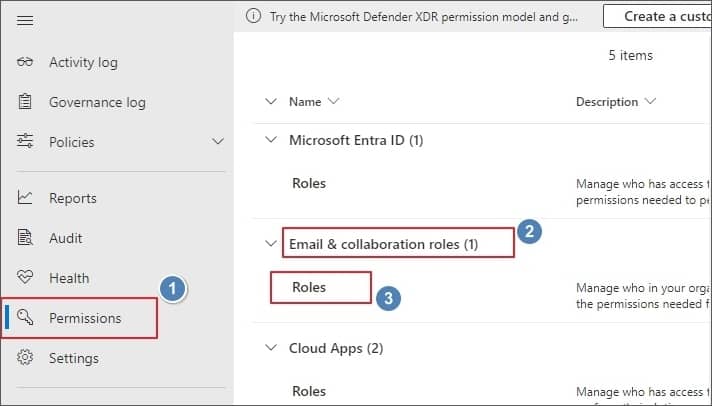Open Activity log in sidebar
This screenshot has height=406, width=712.
coord(84,62)
